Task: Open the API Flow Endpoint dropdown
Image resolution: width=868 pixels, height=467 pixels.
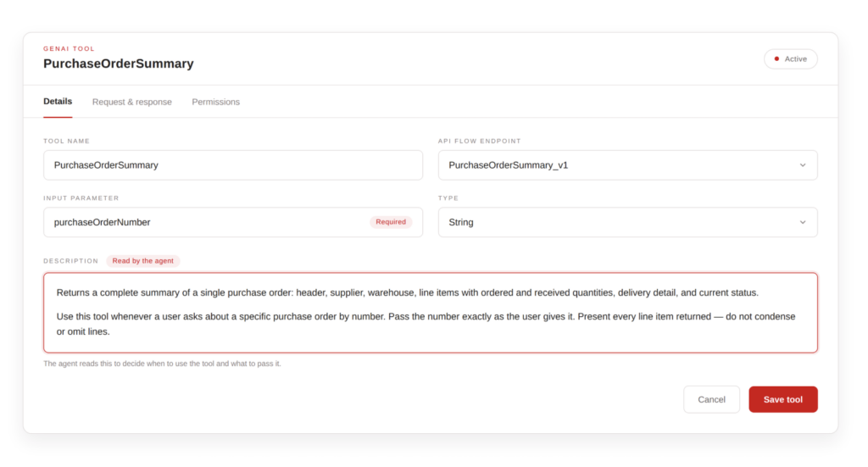Action: (628, 165)
